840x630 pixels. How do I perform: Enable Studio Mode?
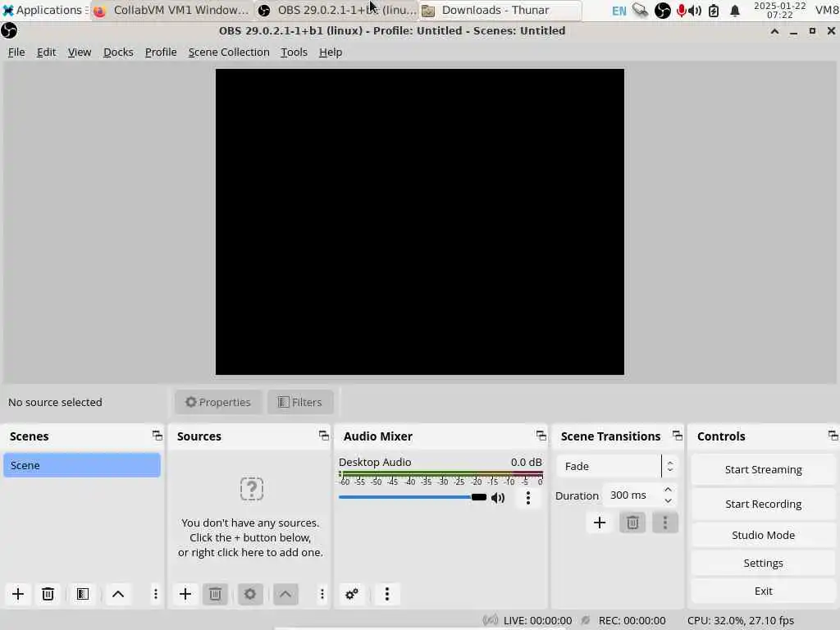[x=764, y=535]
